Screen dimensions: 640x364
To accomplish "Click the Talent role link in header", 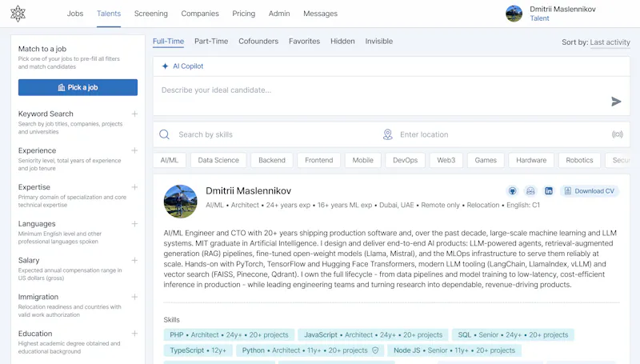I will 539,18.
